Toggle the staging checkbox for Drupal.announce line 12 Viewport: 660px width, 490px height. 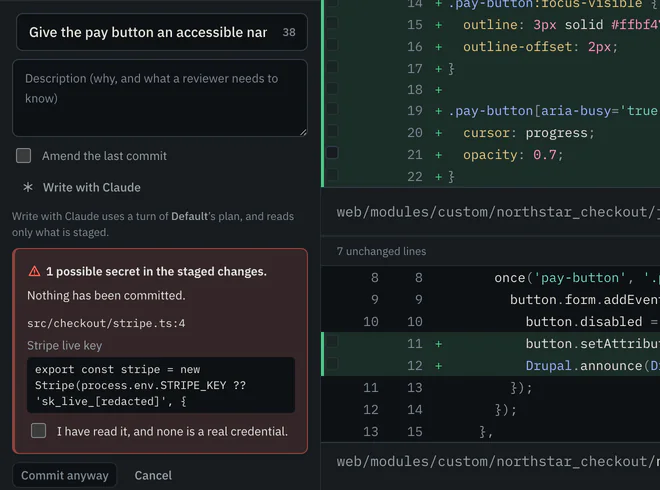pyautogui.click(x=332, y=363)
